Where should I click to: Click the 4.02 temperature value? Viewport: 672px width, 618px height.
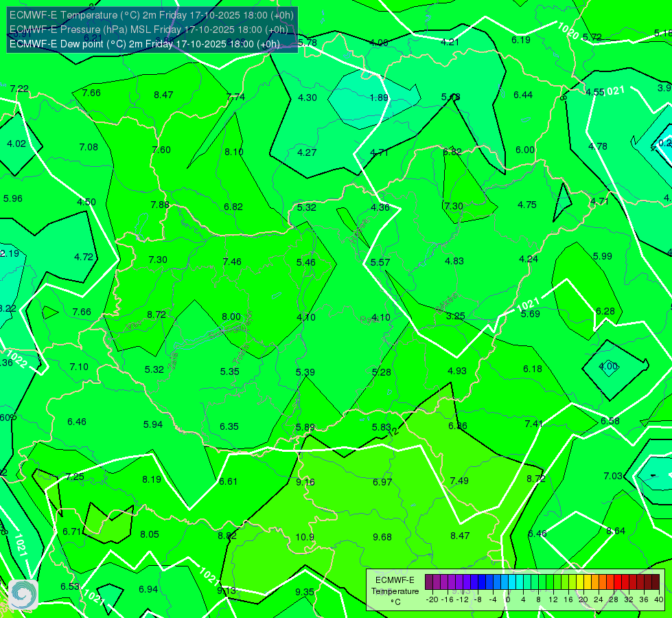point(16,144)
